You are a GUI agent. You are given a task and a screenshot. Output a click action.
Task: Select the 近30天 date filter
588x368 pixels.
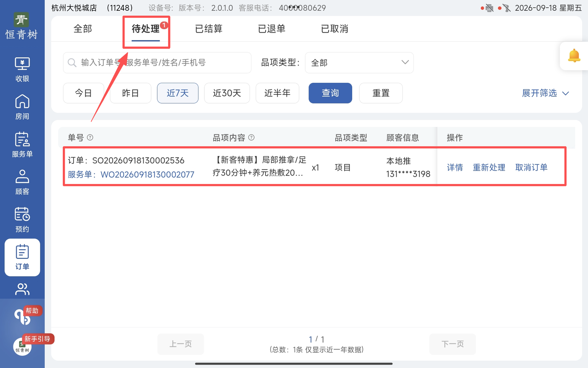(x=227, y=93)
